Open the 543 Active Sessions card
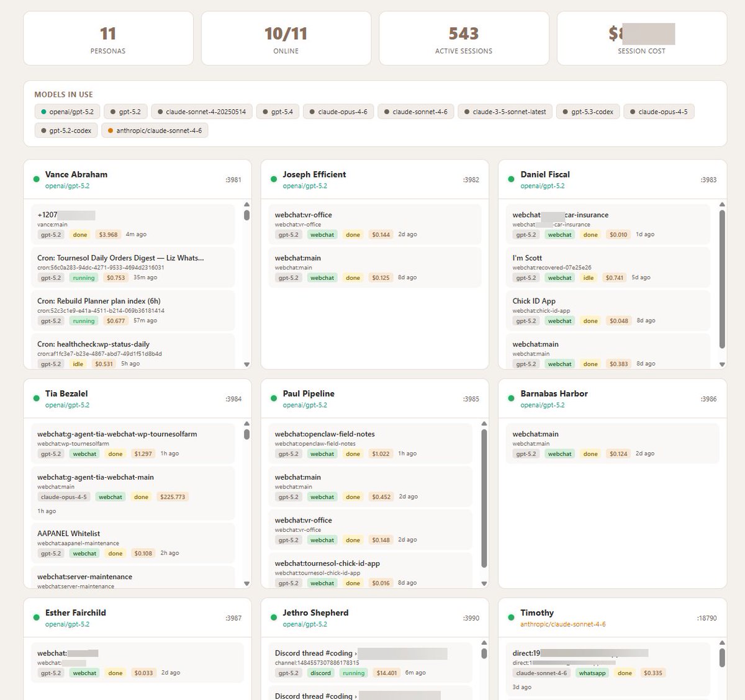The height and width of the screenshot is (700, 745). coord(464,38)
